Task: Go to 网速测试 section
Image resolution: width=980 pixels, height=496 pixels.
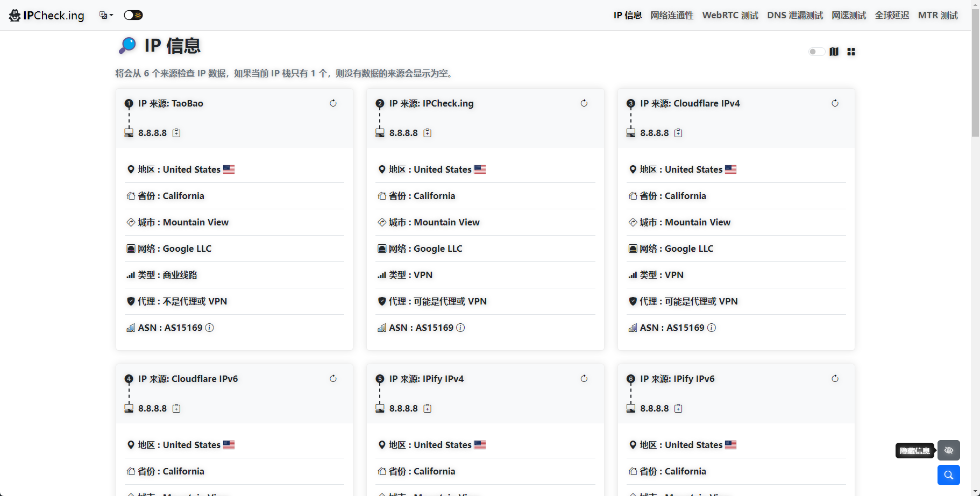Action: click(849, 15)
